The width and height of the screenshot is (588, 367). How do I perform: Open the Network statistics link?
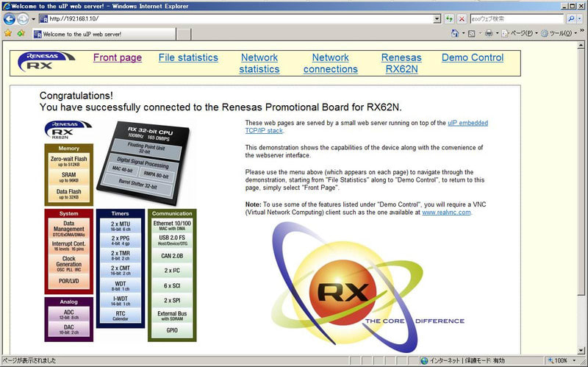click(x=259, y=63)
